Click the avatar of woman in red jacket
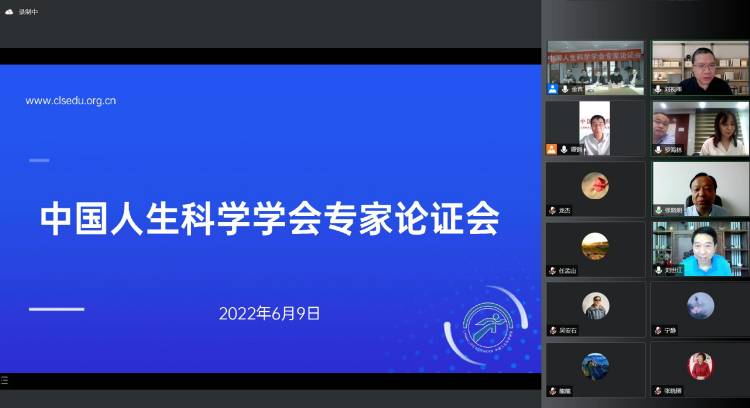750x408 pixels. pyautogui.click(x=700, y=366)
